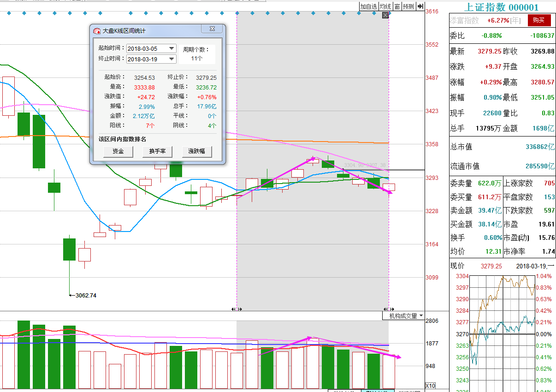The height and width of the screenshot is (392, 556).
Task: Click the 2018-03-19,一 date label
Action: pos(535,267)
